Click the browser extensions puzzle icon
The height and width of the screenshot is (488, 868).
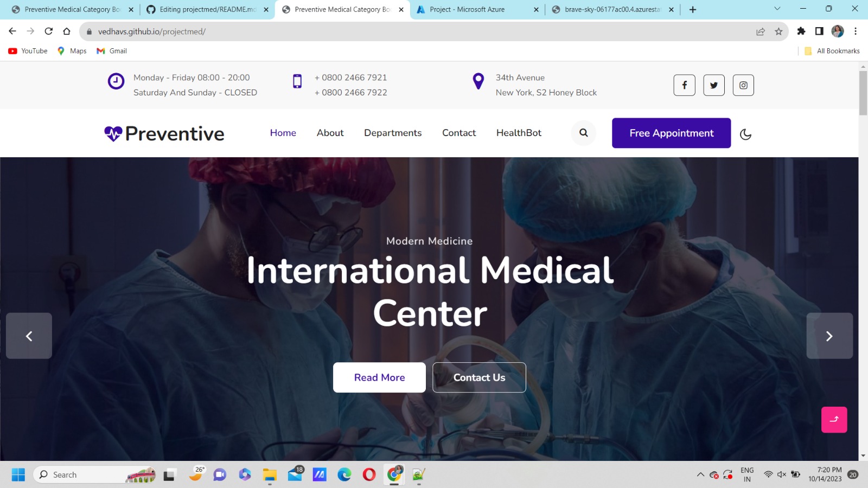coord(801,31)
